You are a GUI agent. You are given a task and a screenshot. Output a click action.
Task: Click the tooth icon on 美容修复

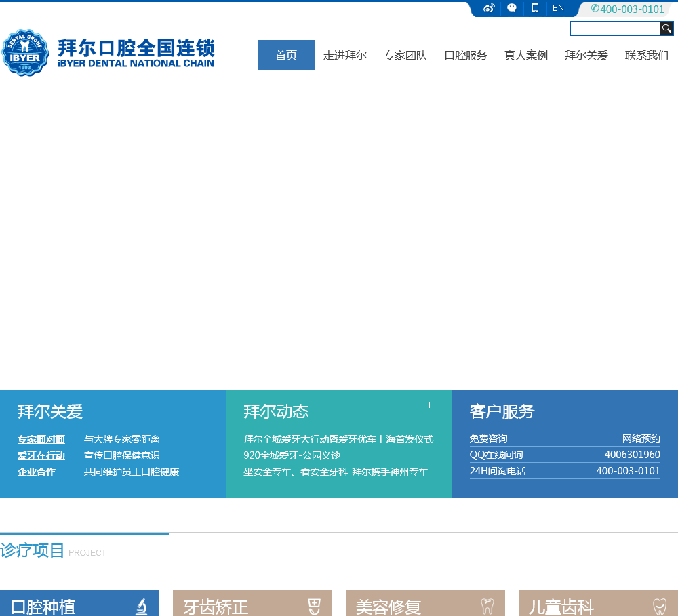click(487, 606)
